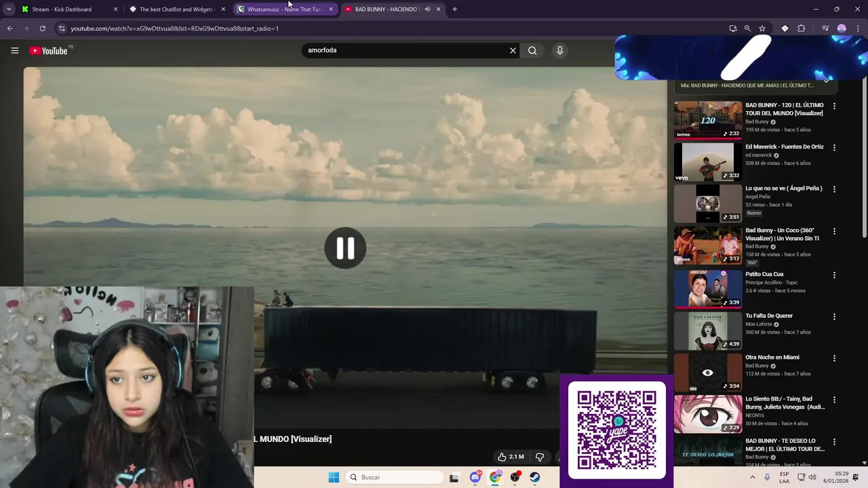Open Chrome from the taskbar
Screen dimensions: 868x488
(x=495, y=477)
